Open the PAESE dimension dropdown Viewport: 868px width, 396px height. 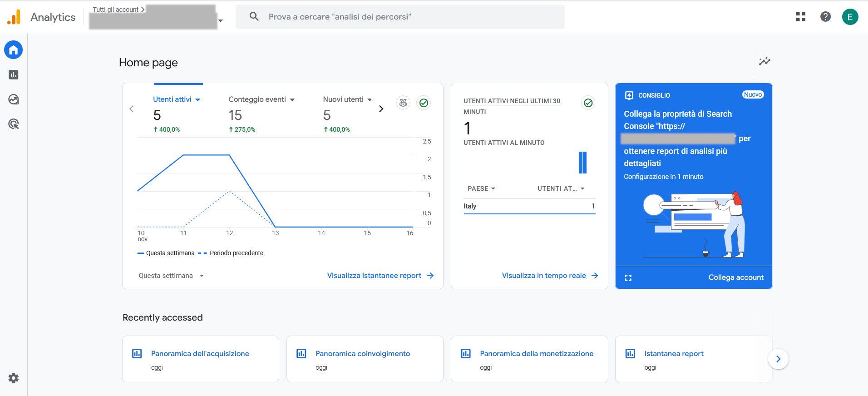click(x=481, y=188)
